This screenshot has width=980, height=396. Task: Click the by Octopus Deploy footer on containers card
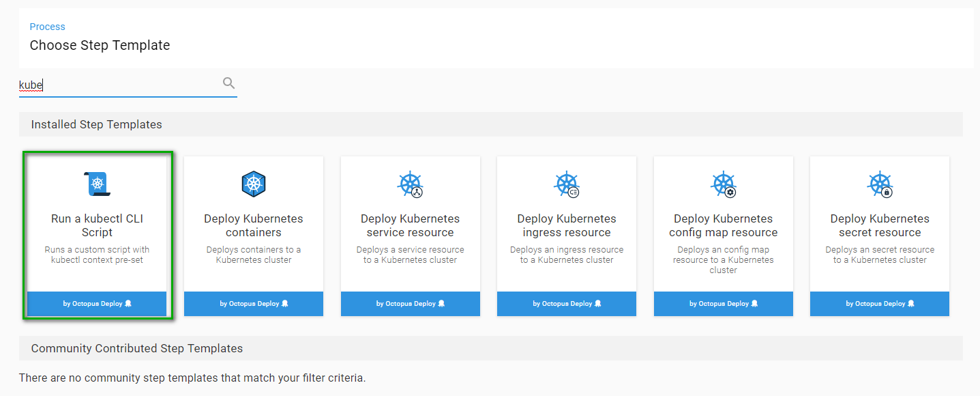(253, 304)
